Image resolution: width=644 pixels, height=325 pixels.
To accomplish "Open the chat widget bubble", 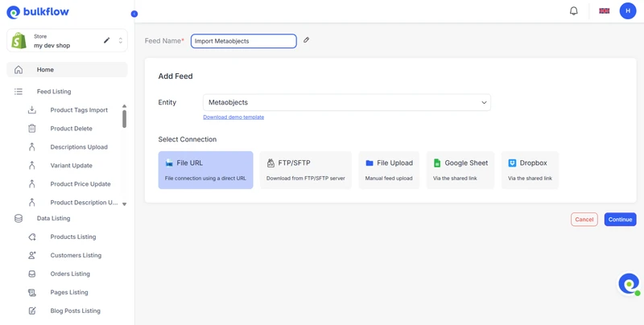I will coord(629,283).
